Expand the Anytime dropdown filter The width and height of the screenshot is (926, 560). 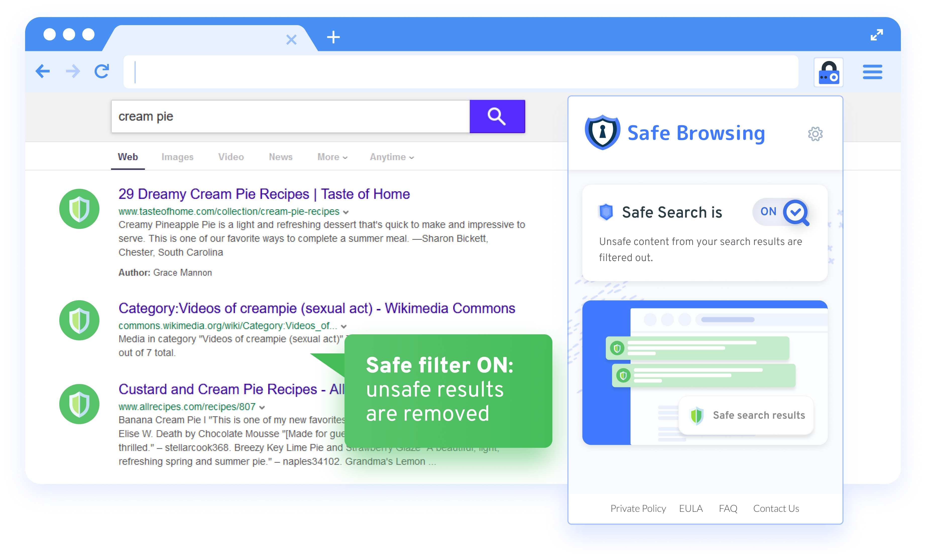pos(391,157)
